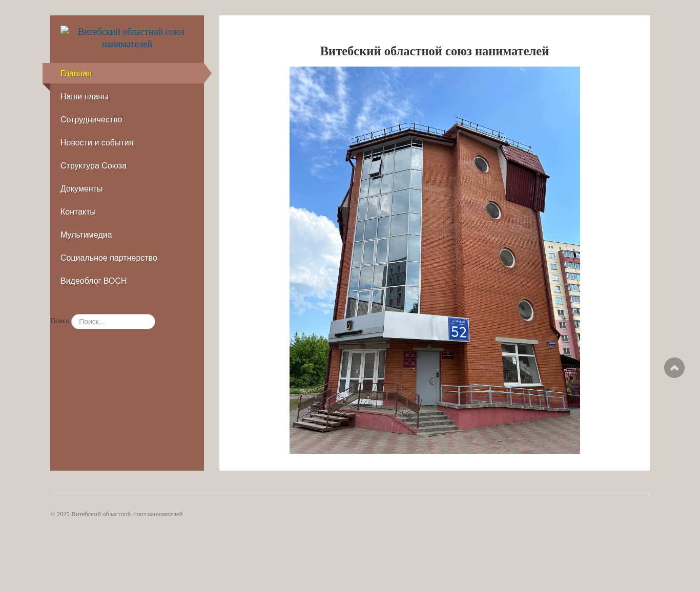This screenshot has width=700, height=591.
Task: Click the Поиск label
Action: pyautogui.click(x=59, y=321)
